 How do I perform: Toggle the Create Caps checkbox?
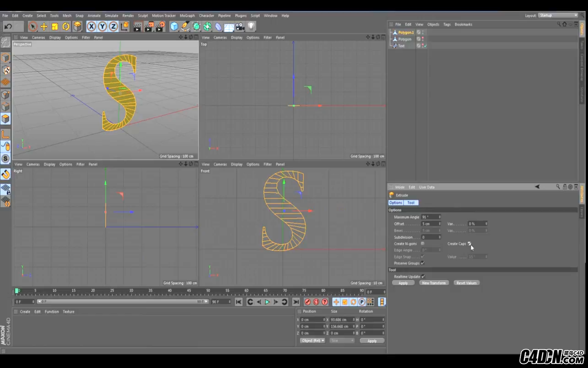pos(469,244)
